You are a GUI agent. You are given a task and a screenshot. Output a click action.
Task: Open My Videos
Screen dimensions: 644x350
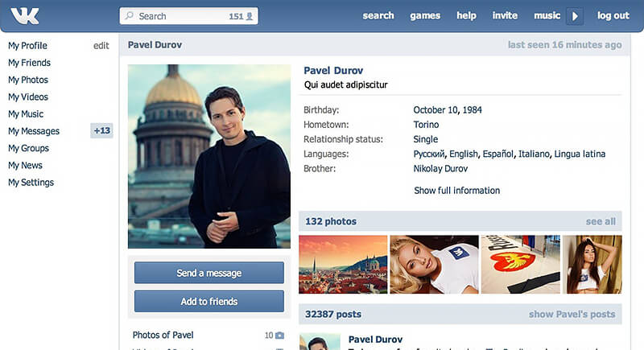click(28, 97)
